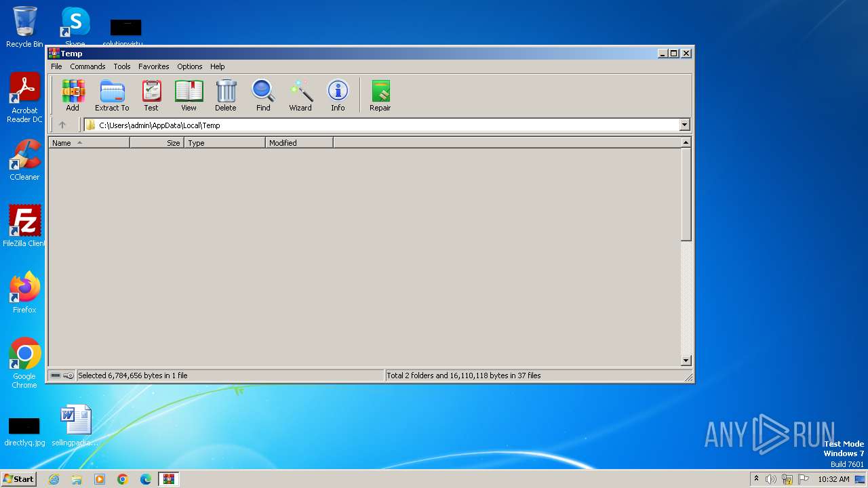This screenshot has width=868, height=488.
Task: Click the disk drive icon in status bar
Action: [56, 375]
